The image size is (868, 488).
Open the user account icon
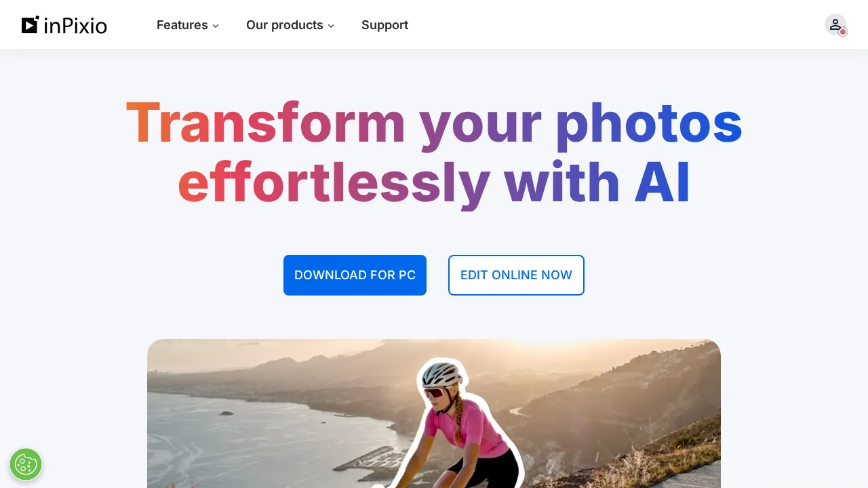(835, 25)
